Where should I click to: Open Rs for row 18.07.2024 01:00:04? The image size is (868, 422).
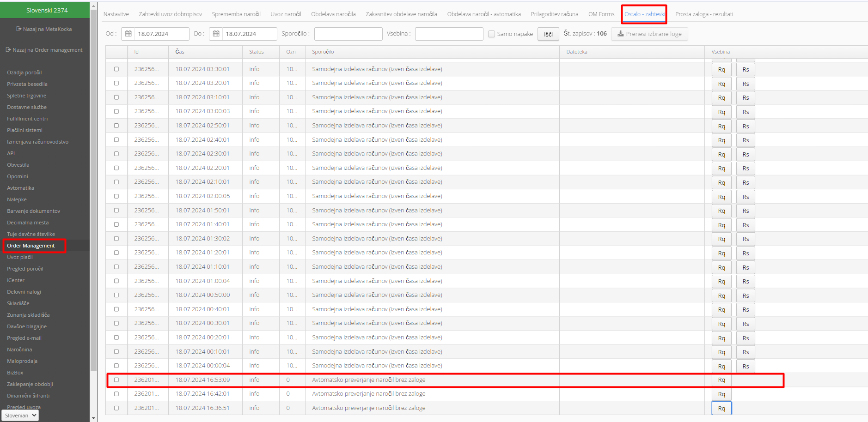pyautogui.click(x=746, y=282)
